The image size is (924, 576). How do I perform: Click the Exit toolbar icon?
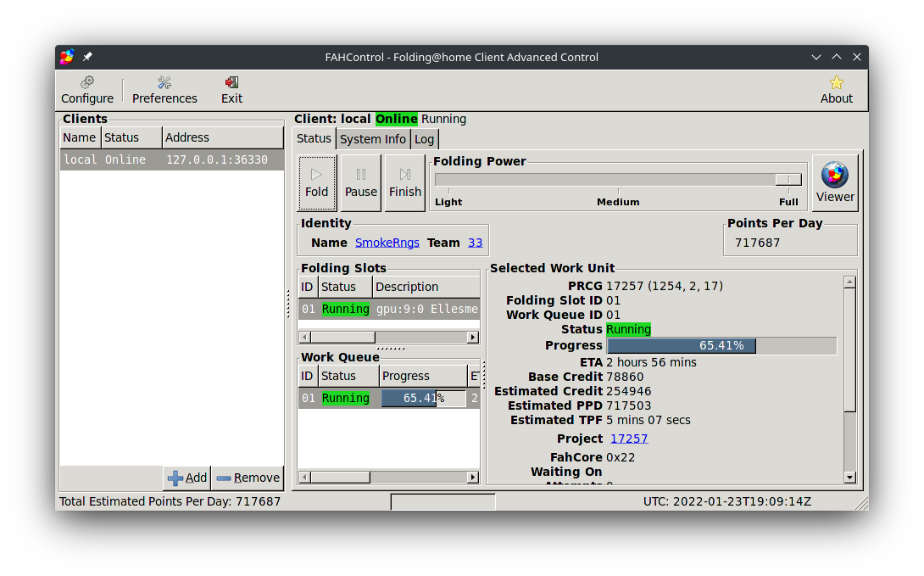coord(231,89)
